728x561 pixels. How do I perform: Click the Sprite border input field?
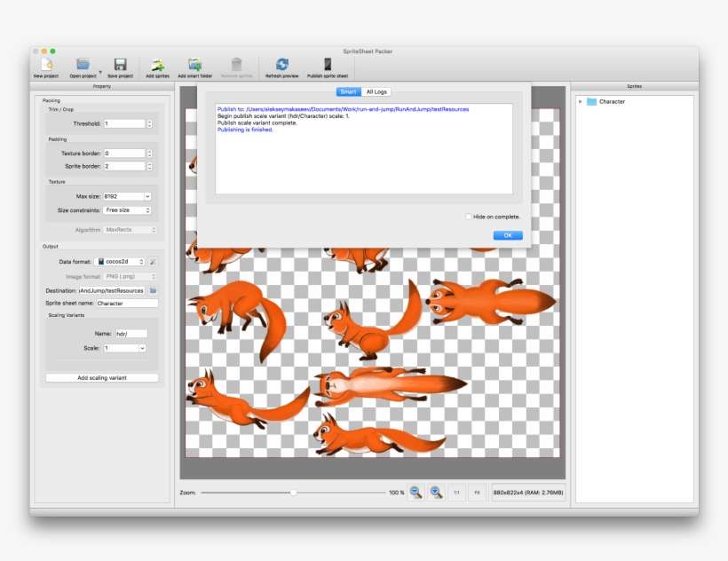coord(124,166)
